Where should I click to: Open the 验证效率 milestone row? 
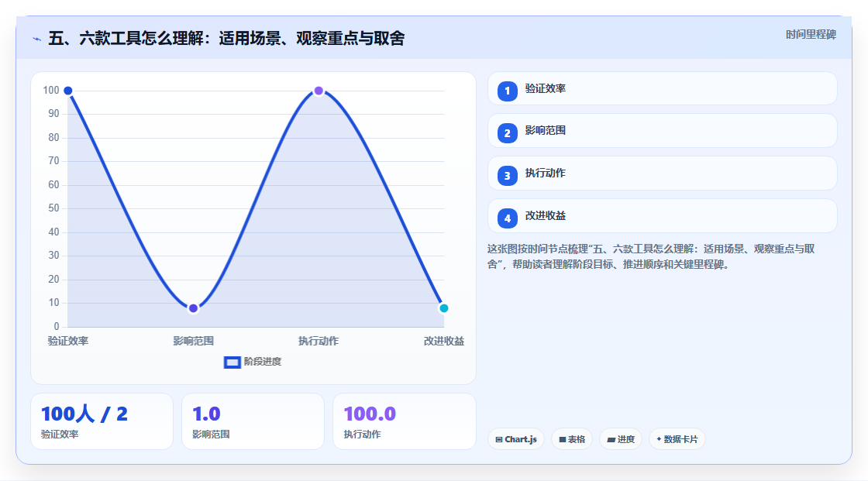(662, 88)
